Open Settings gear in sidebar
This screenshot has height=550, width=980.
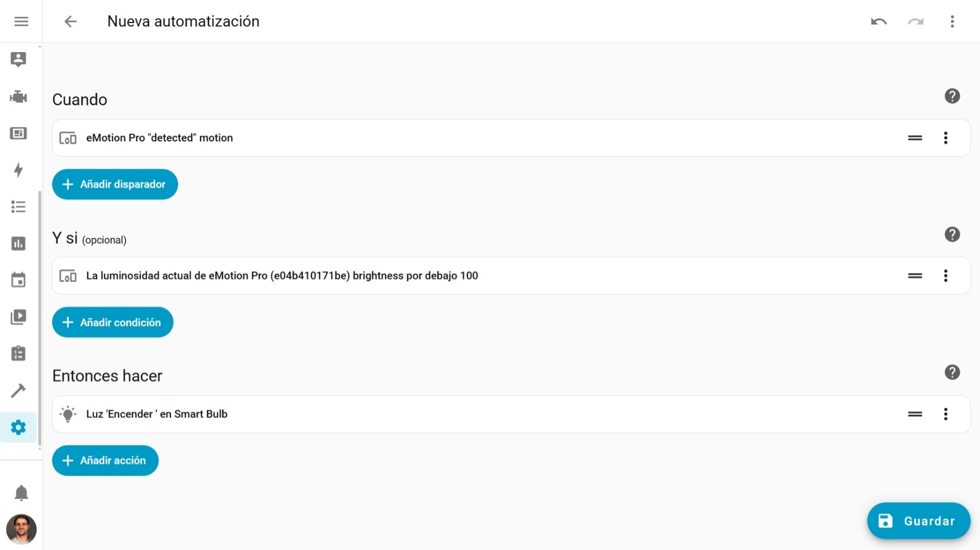(x=19, y=427)
